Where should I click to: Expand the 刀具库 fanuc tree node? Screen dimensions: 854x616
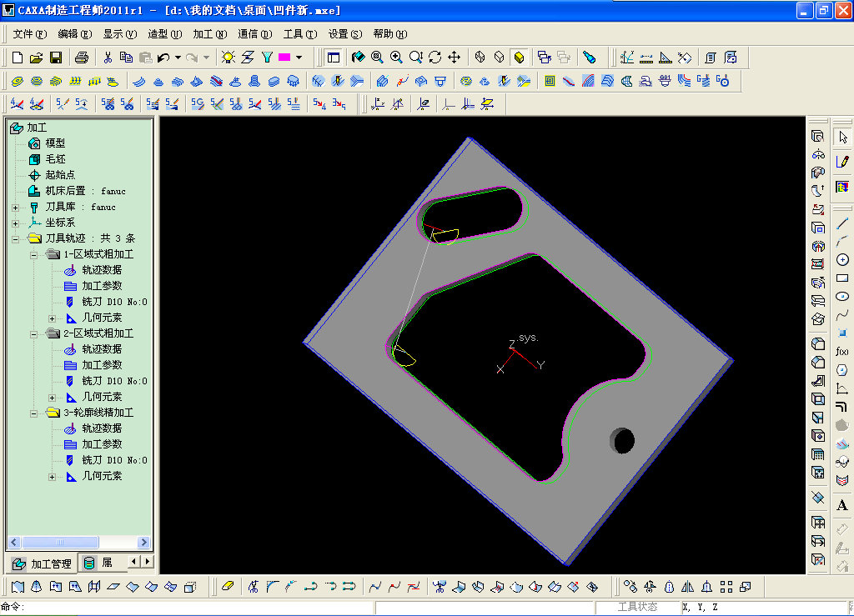point(15,207)
